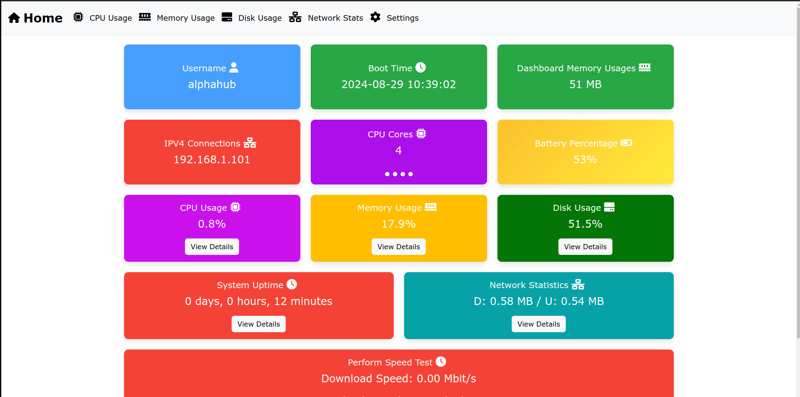View Details of System Uptime
Viewport: 800px width, 397px height.
coord(259,324)
